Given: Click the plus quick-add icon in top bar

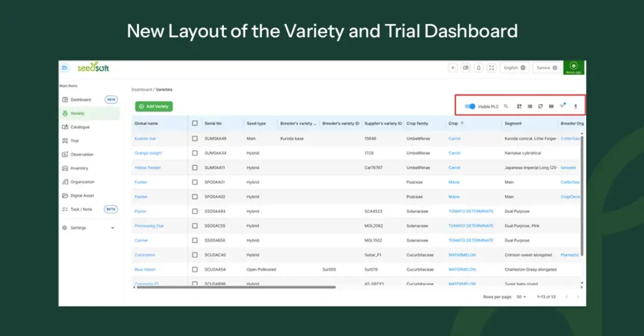Looking at the screenshot, I should point(453,68).
